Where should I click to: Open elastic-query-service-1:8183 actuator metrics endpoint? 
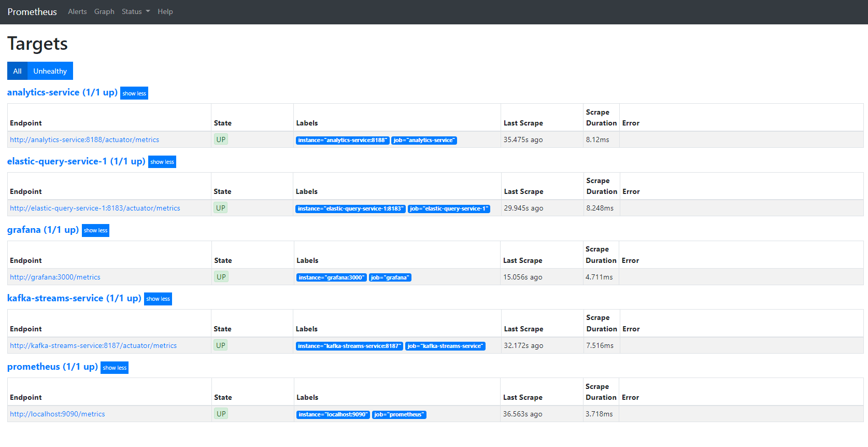[95, 208]
